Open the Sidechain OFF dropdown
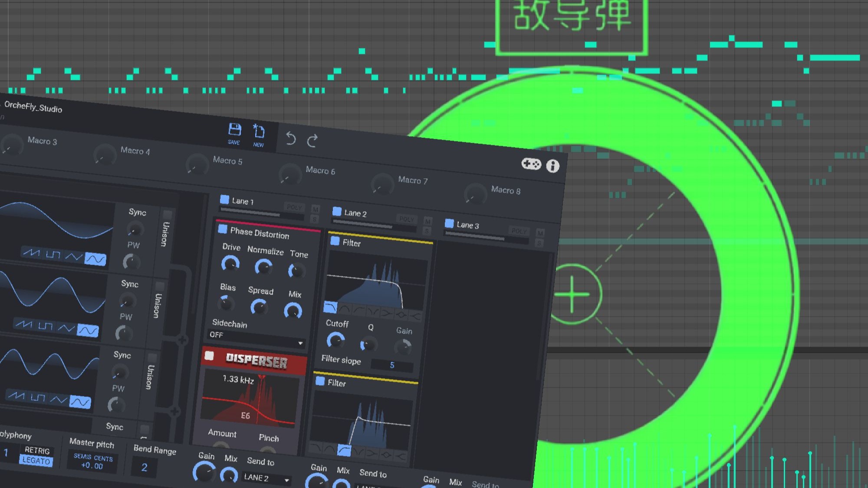The image size is (868, 488). click(x=256, y=339)
